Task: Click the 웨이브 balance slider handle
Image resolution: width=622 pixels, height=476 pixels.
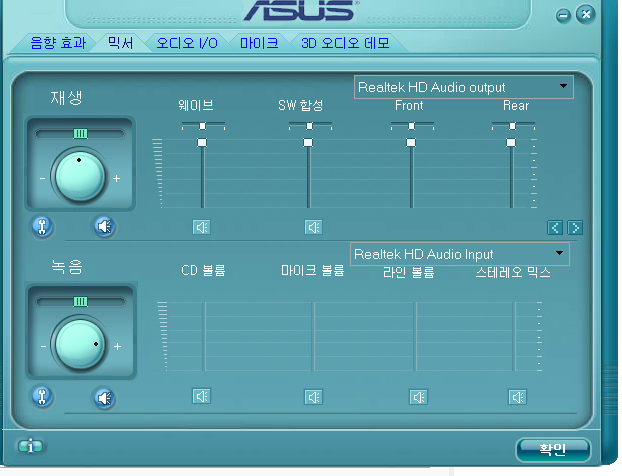Action: (x=203, y=126)
